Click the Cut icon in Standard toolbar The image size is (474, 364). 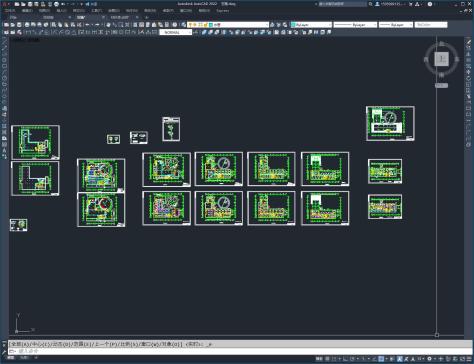[x=54, y=25]
